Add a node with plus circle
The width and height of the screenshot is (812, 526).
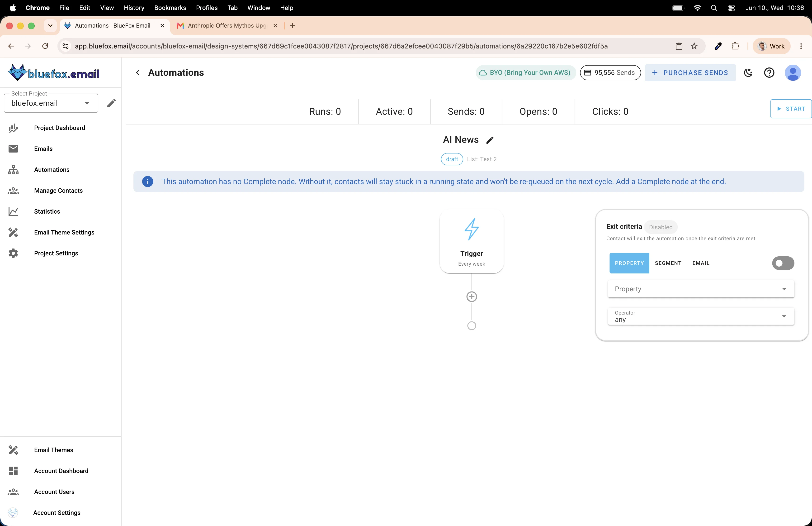(472, 297)
